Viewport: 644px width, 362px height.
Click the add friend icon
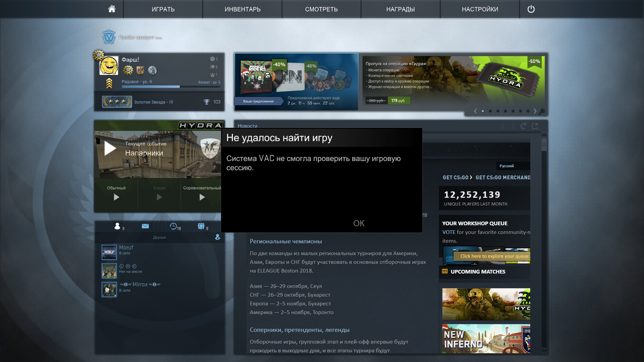point(218,237)
